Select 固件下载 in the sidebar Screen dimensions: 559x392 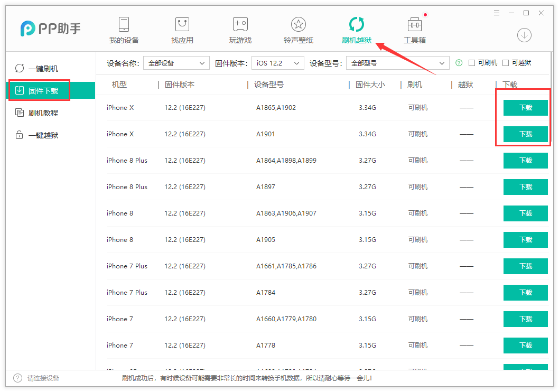pyautogui.click(x=51, y=90)
